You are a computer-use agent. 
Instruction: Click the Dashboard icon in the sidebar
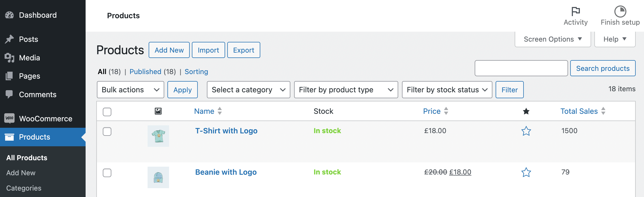(x=9, y=15)
